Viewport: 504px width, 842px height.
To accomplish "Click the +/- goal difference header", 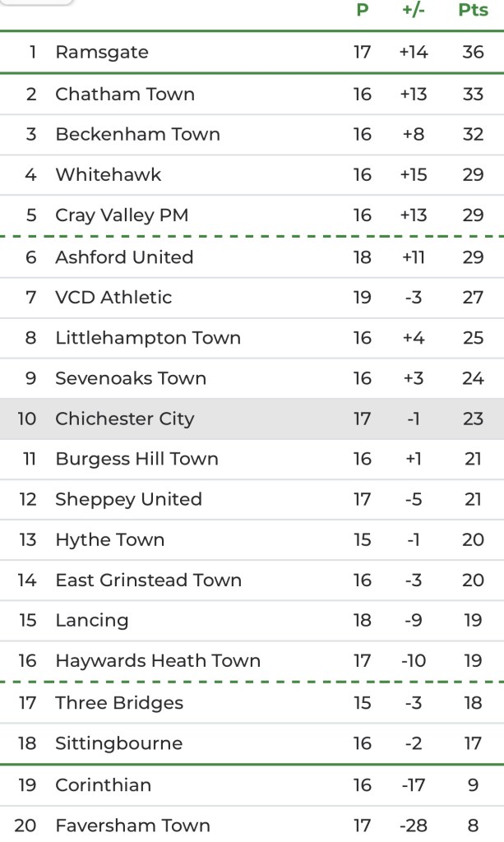I will (x=413, y=11).
